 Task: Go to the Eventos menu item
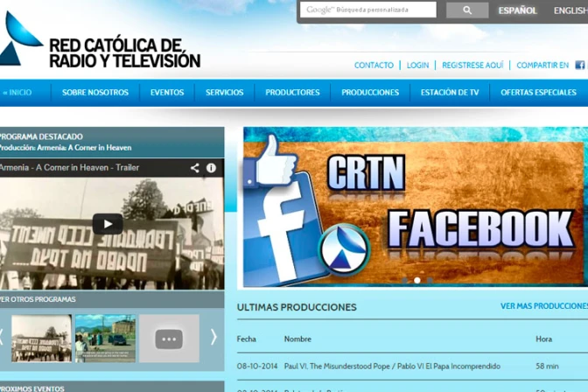(167, 93)
